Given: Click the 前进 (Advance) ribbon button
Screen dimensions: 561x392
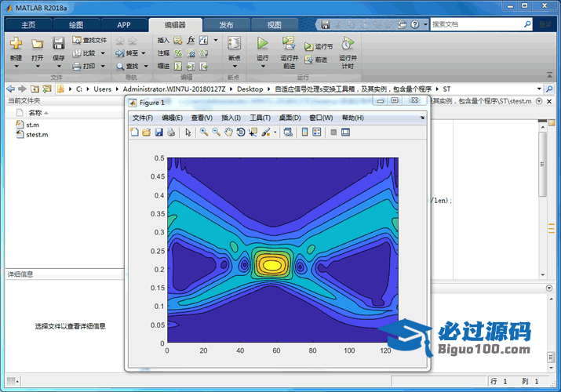Looking at the screenshot, I should point(316,60).
